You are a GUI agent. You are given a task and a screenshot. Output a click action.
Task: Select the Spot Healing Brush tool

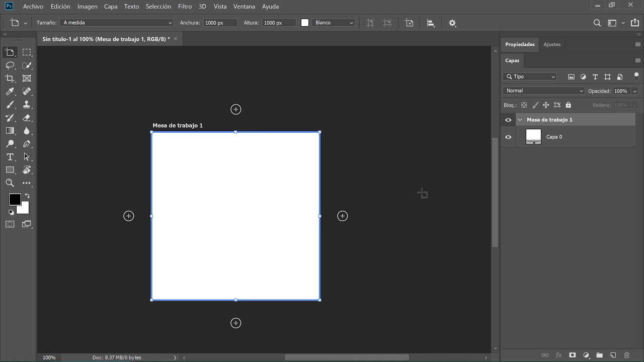click(x=27, y=92)
